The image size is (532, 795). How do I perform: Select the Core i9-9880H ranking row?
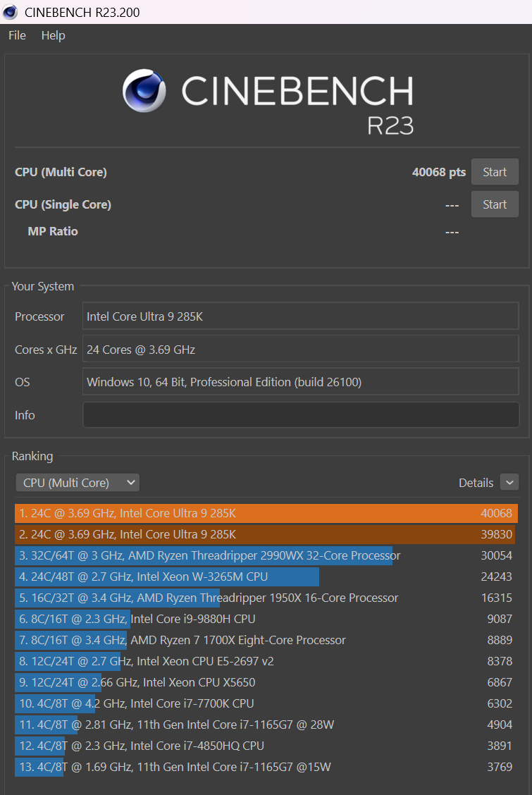266,619
